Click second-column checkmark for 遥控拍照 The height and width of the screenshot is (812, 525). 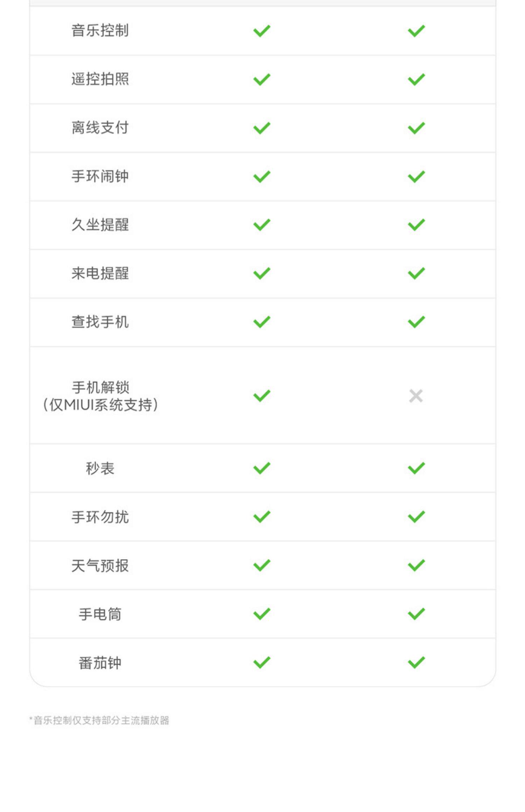click(416, 79)
